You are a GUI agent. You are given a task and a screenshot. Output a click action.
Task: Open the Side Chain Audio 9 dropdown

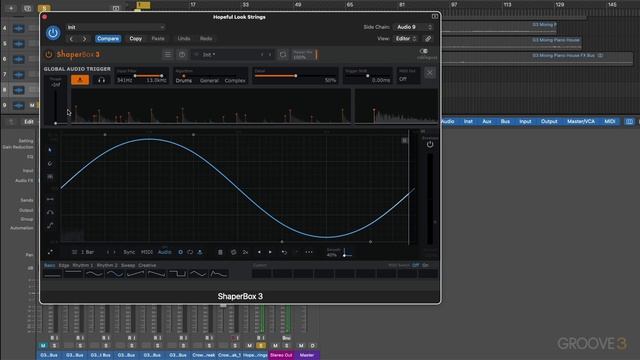414,27
